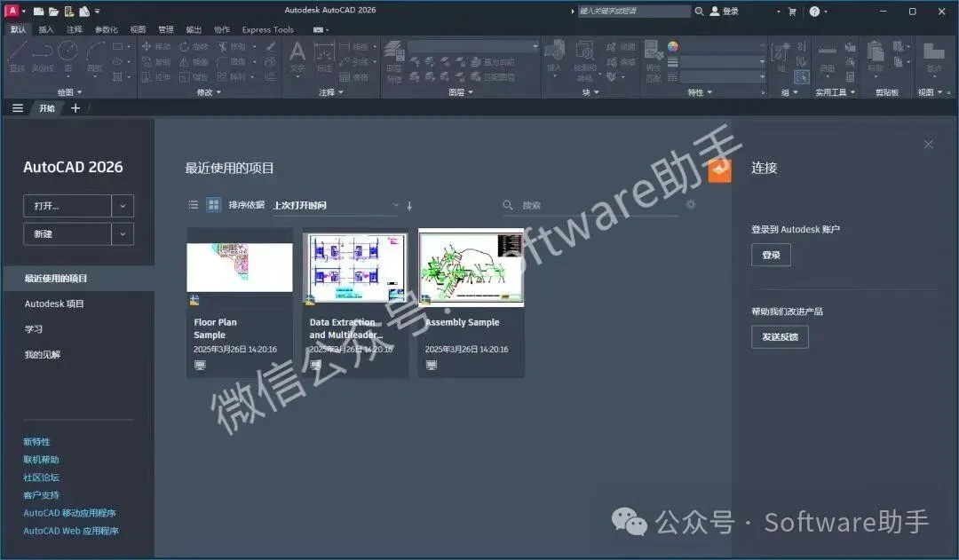The image size is (959, 560).
Task: Click the Open (打开...) button
Action: (67, 206)
